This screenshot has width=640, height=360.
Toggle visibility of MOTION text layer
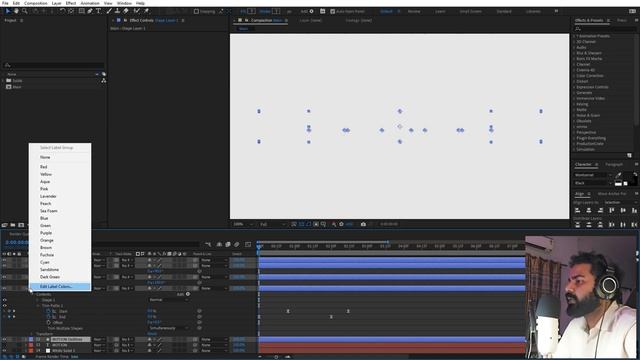(4, 345)
